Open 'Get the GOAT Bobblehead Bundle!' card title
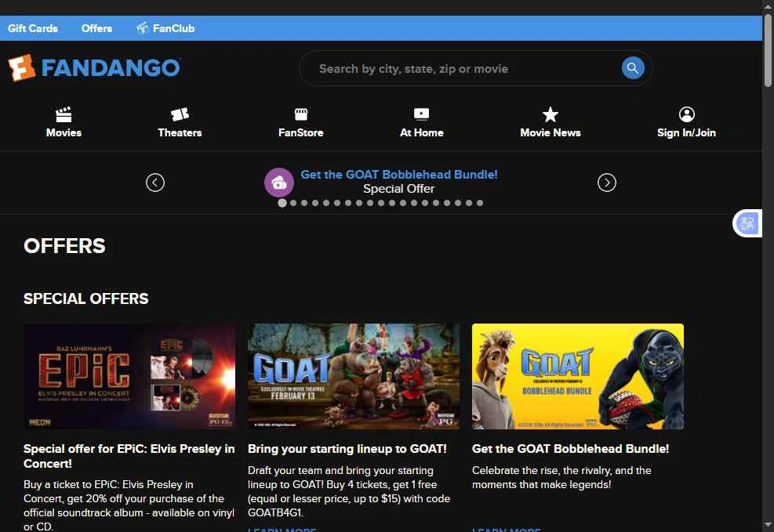Viewport: 774px width, 532px height. click(x=570, y=449)
